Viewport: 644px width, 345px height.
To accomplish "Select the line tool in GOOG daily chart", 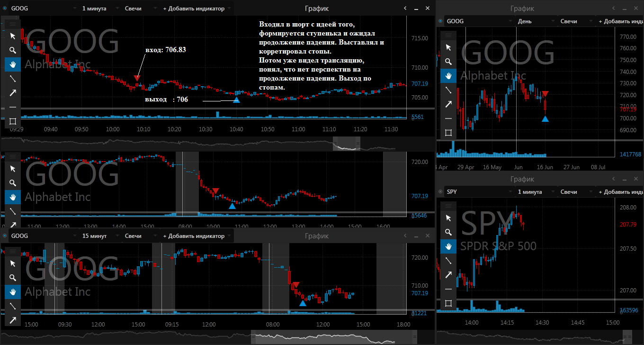I will click(x=448, y=90).
